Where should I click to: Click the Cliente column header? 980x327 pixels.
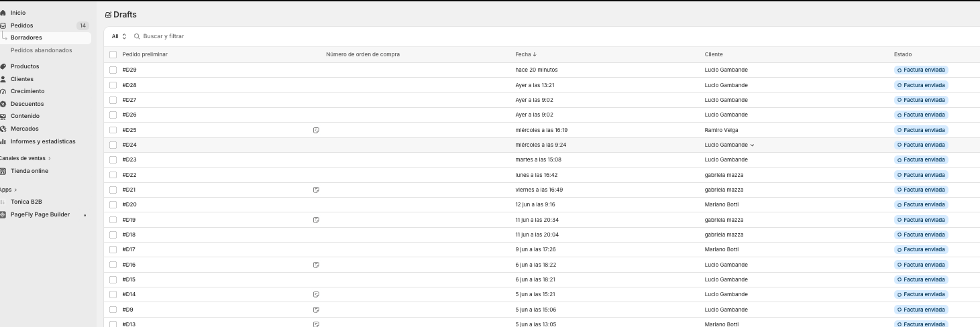point(714,54)
